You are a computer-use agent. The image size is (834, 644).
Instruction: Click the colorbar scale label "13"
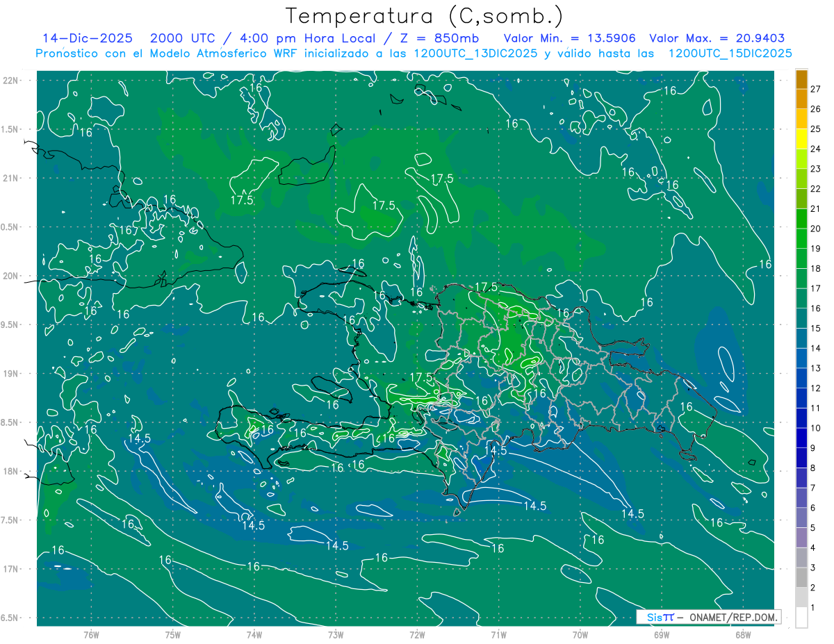815,368
